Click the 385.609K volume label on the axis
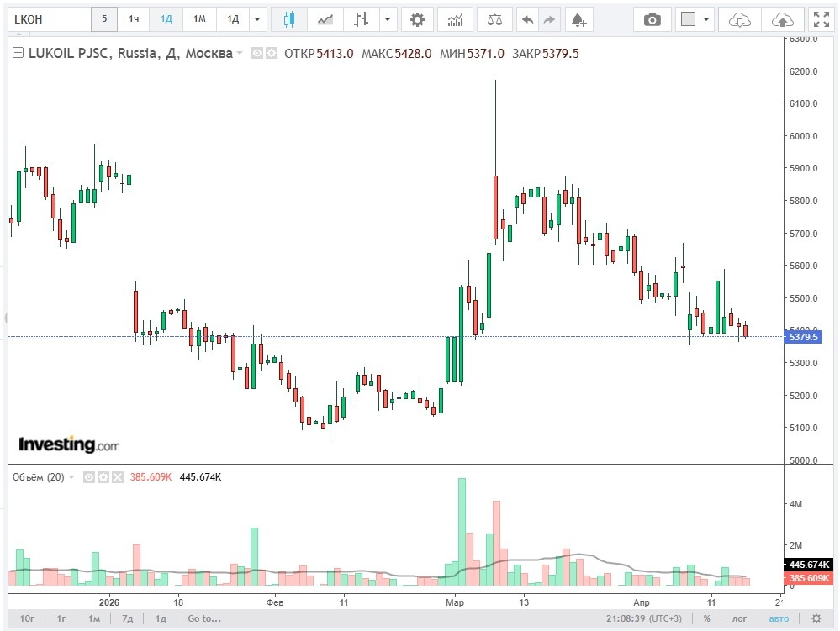Screen dimensions: 840x631 click(x=809, y=578)
